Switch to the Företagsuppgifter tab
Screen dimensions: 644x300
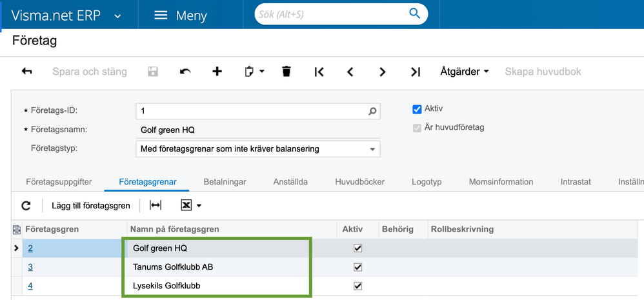pyautogui.click(x=59, y=182)
